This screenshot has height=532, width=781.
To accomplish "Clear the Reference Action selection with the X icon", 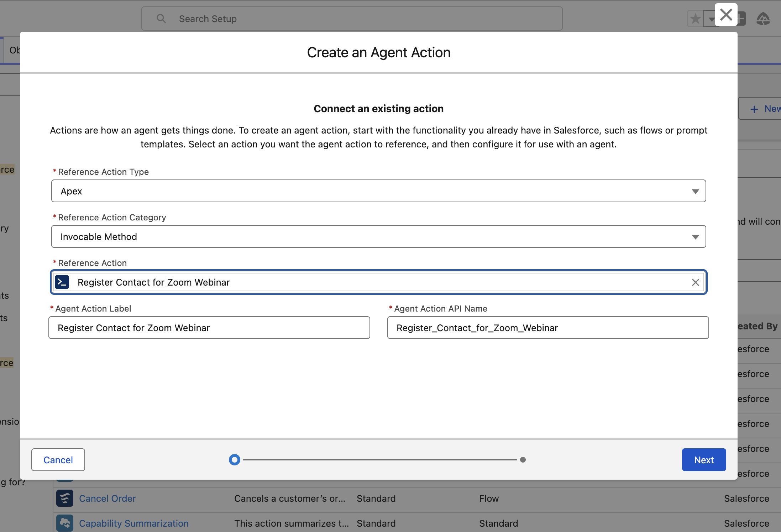I will [695, 282].
